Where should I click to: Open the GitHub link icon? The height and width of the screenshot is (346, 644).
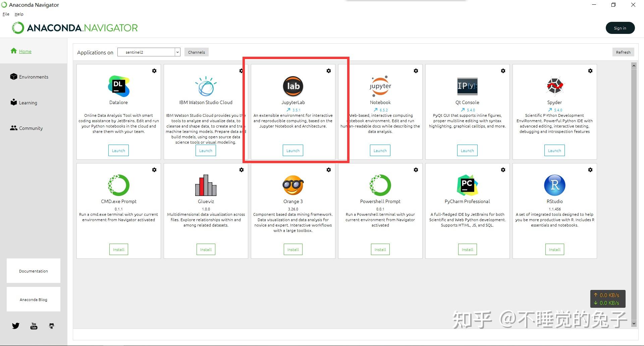(52, 326)
